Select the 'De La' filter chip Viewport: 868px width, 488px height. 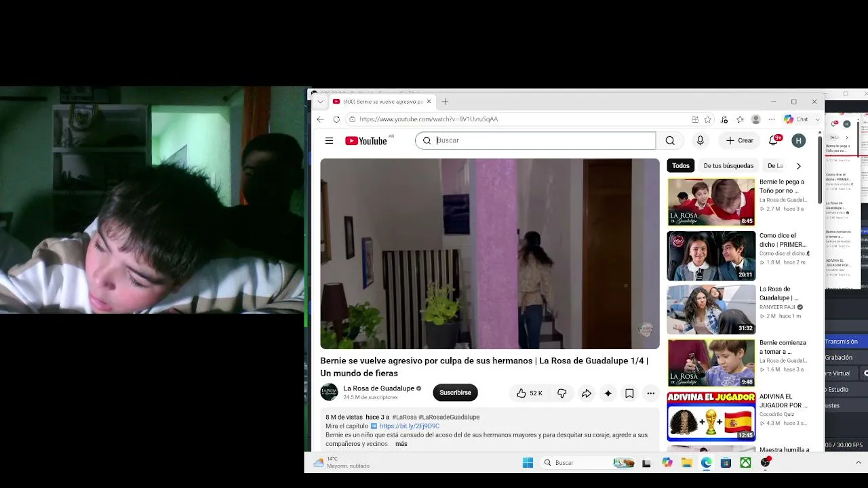click(775, 166)
